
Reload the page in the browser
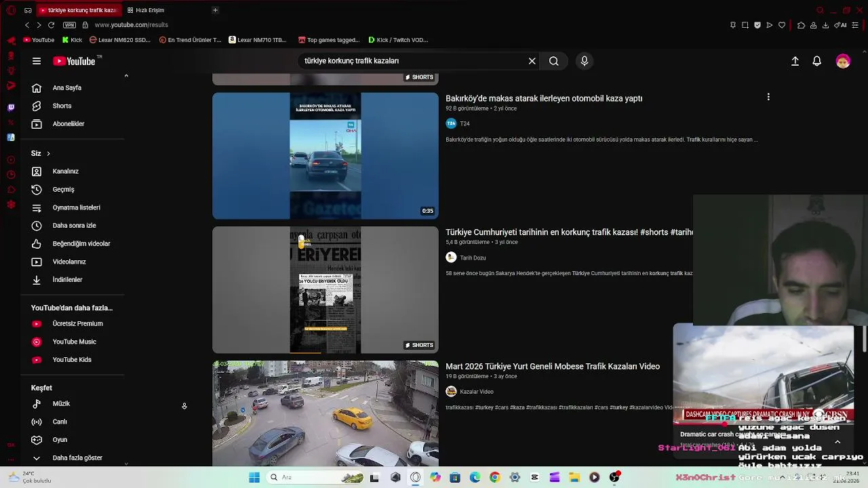[51, 25]
